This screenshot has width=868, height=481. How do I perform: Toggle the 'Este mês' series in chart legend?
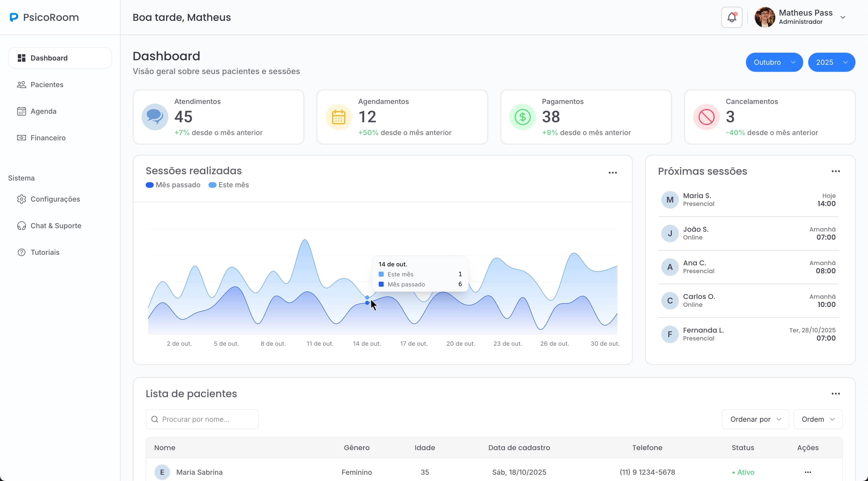229,185
